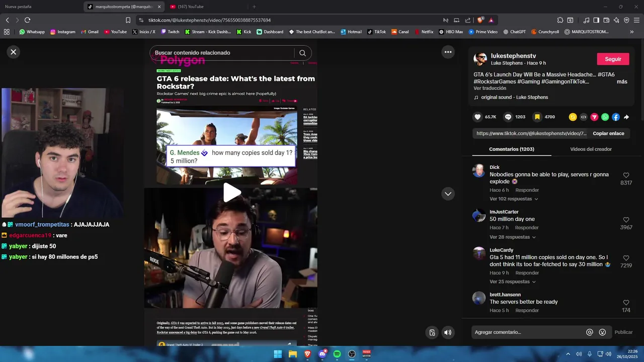Image resolution: width=644 pixels, height=362 pixels.
Task: Click the search magnifier icon
Action: click(x=302, y=53)
